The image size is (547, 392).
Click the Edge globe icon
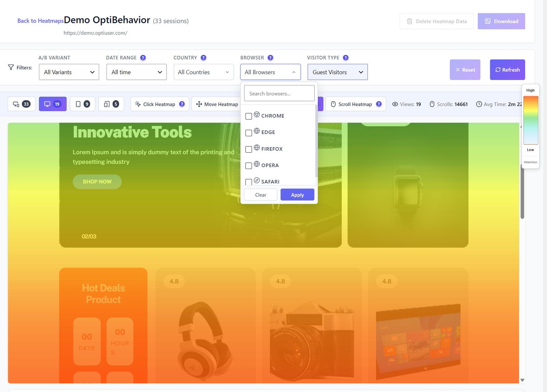pos(257,131)
